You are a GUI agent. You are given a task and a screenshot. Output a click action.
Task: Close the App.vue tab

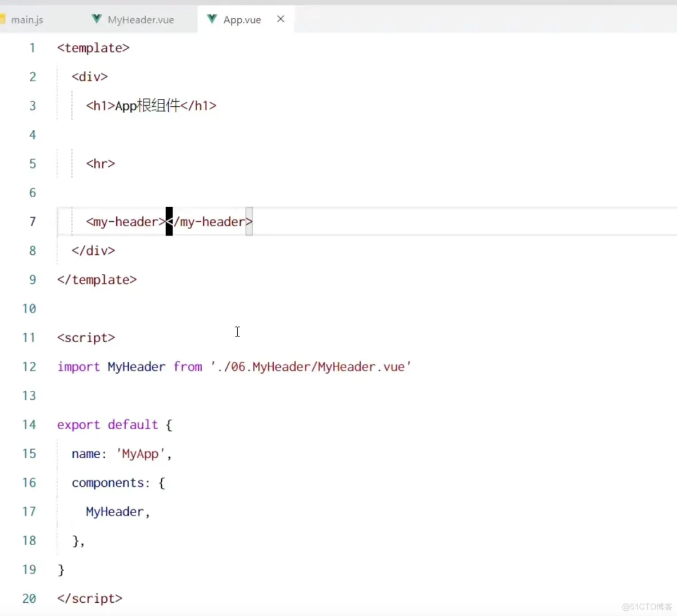[x=281, y=19]
